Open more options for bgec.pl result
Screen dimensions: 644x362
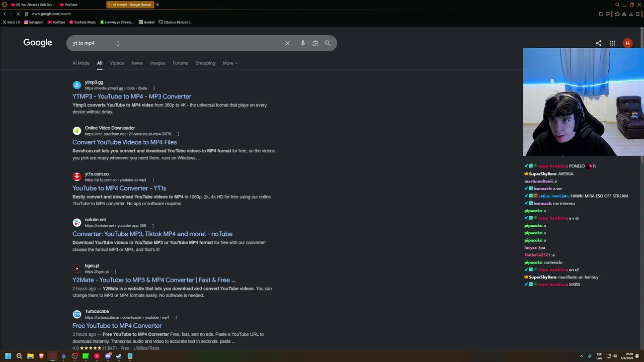pyautogui.click(x=115, y=272)
